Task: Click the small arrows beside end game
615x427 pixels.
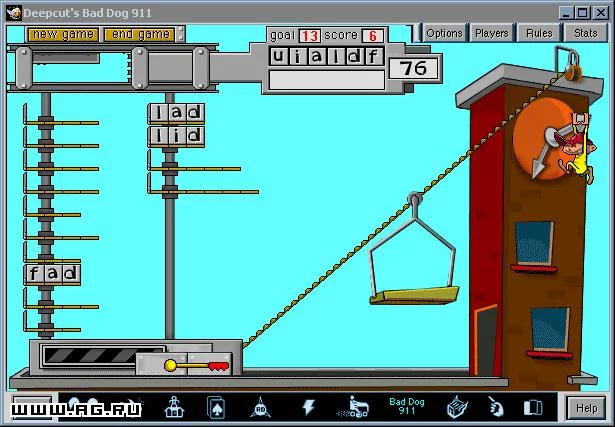Action: pos(180,34)
